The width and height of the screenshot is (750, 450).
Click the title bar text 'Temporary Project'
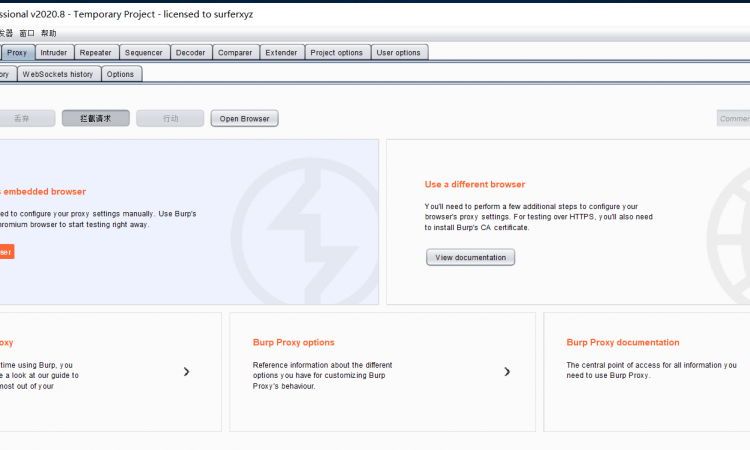pyautogui.click(x=114, y=14)
